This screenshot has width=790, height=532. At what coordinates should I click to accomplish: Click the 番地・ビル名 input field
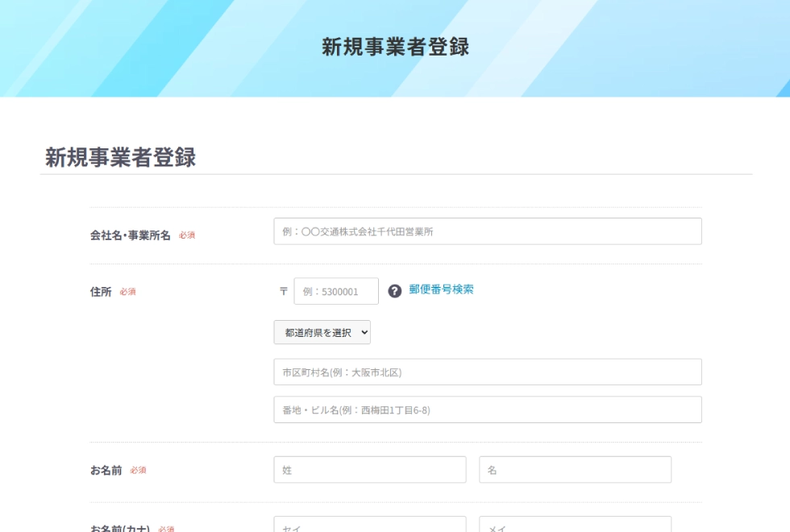(x=488, y=409)
